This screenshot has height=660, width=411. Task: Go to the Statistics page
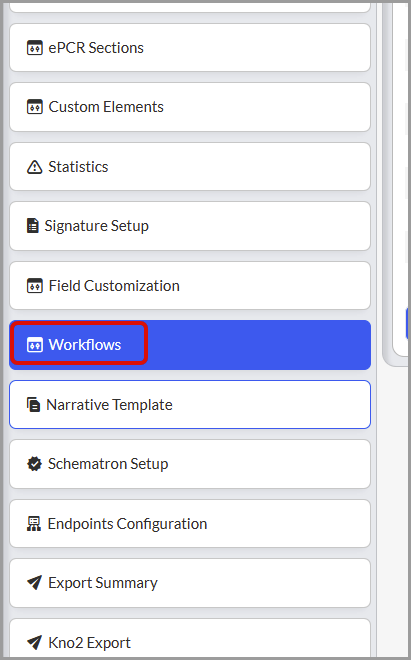[190, 167]
